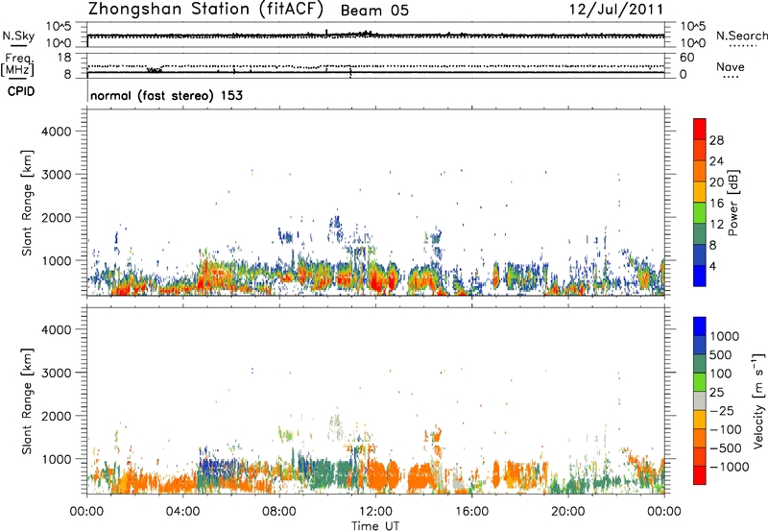Click the '4000' tick in the power panel
This screenshot has width=768, height=532.
click(57, 132)
